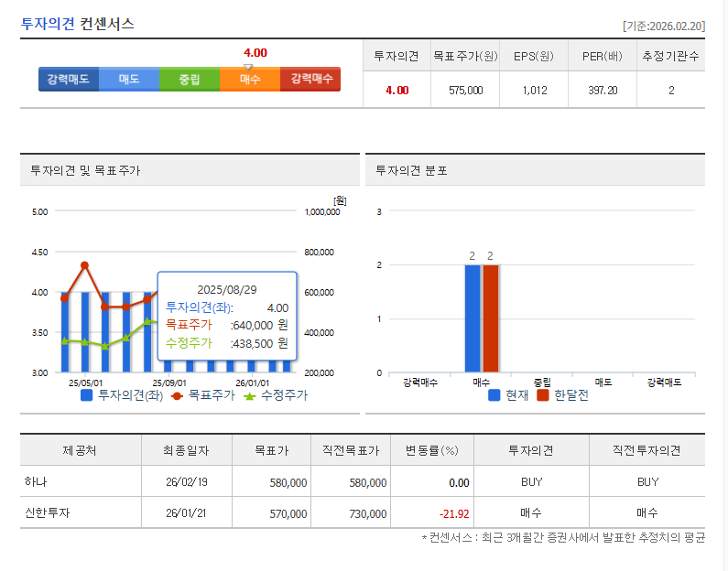Viewport: 728px width, 571px height.
Task: Select the EPS(원) column header
Action: [x=534, y=56]
